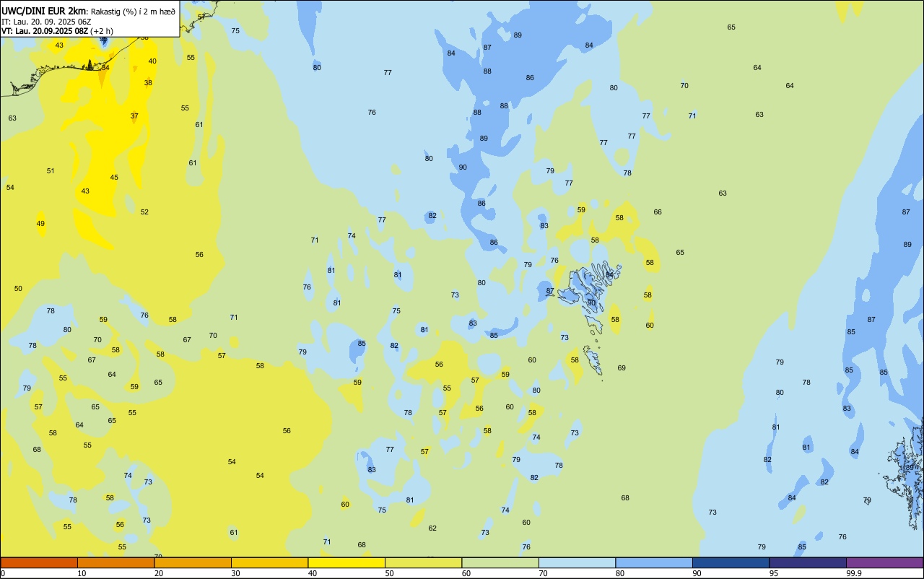
Task: Click the 20–30 legend color segment
Action: click(193, 562)
